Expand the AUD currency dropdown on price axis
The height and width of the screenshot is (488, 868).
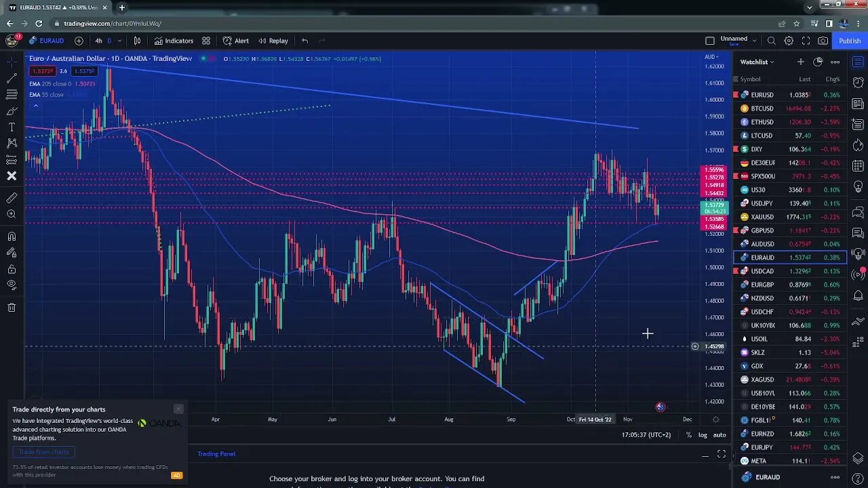click(711, 57)
